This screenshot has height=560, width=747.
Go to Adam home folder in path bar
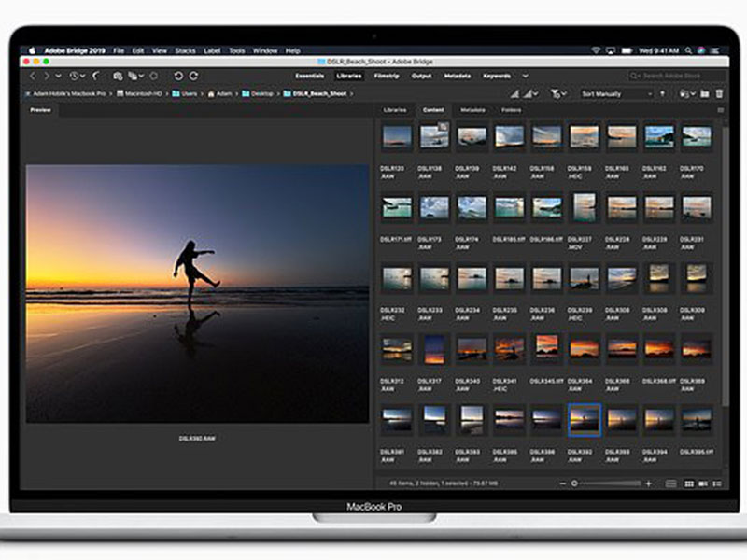coord(219,94)
